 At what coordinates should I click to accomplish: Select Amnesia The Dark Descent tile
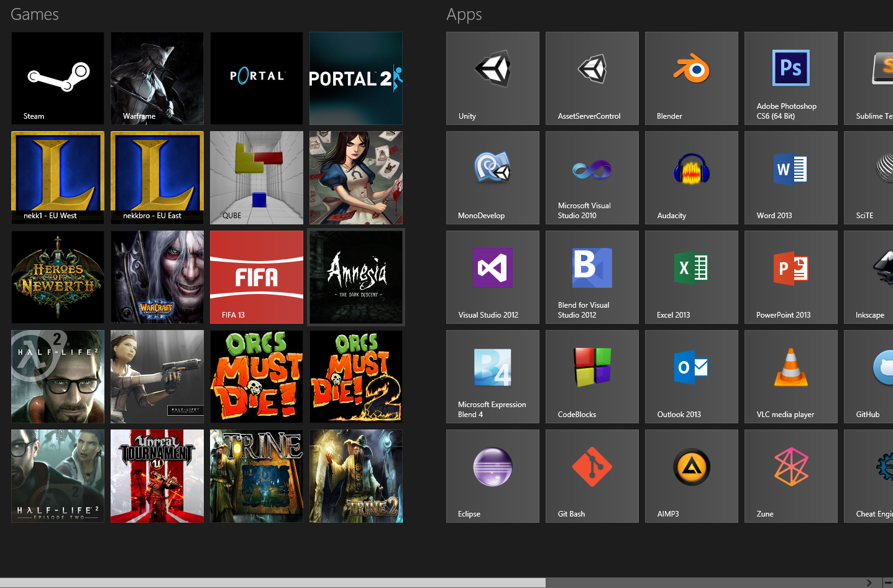(356, 277)
